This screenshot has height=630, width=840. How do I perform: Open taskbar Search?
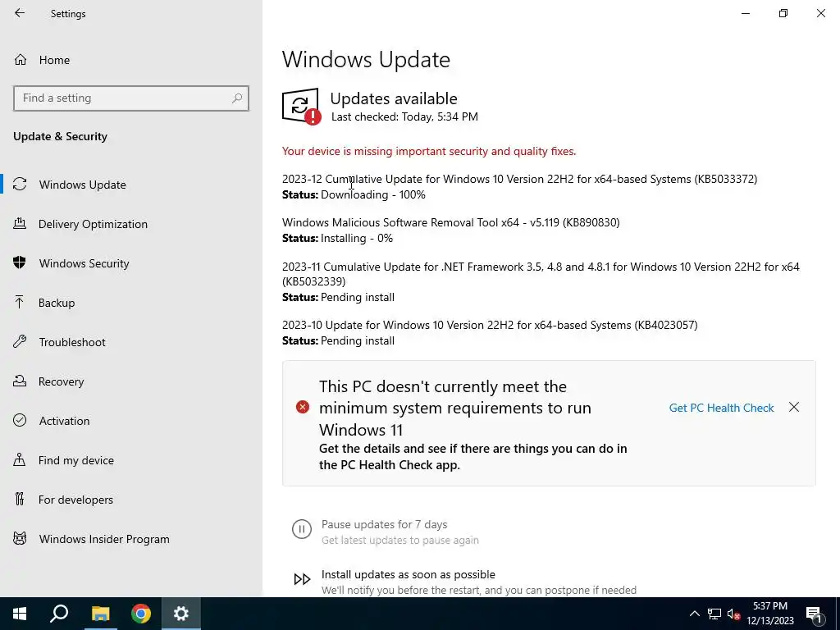click(59, 614)
